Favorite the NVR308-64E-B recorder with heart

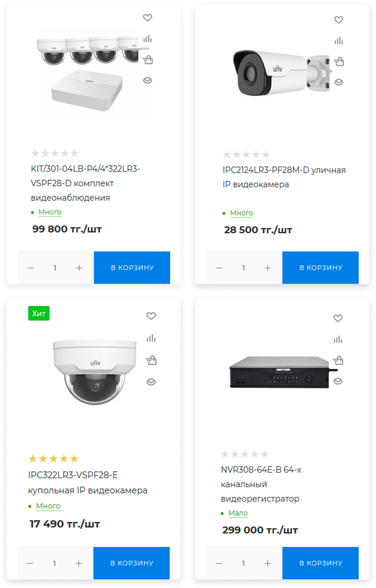point(338,318)
